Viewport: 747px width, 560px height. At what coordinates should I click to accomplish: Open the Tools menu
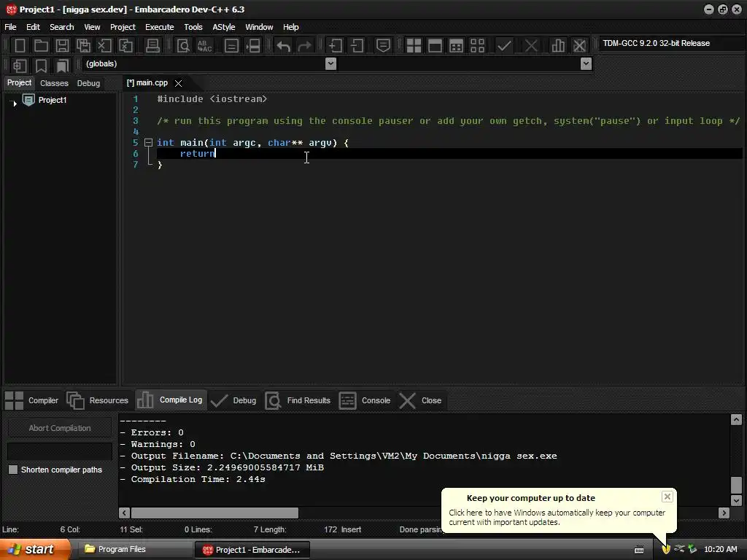193,27
